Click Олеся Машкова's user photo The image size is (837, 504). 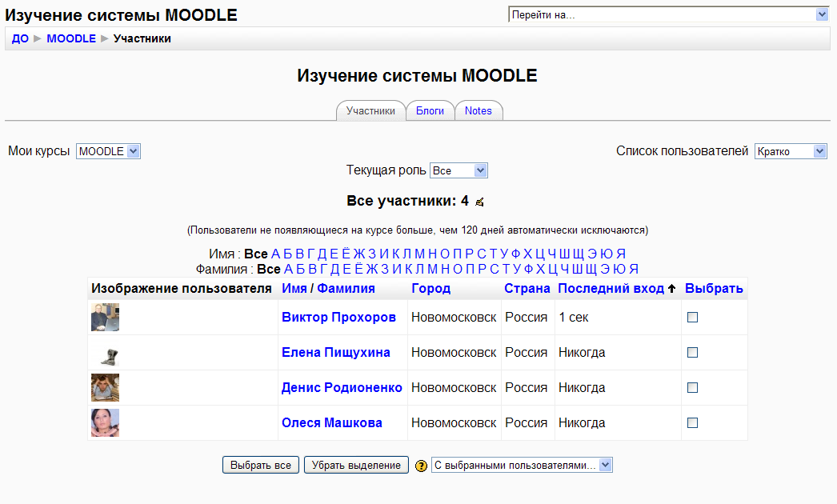(105, 423)
